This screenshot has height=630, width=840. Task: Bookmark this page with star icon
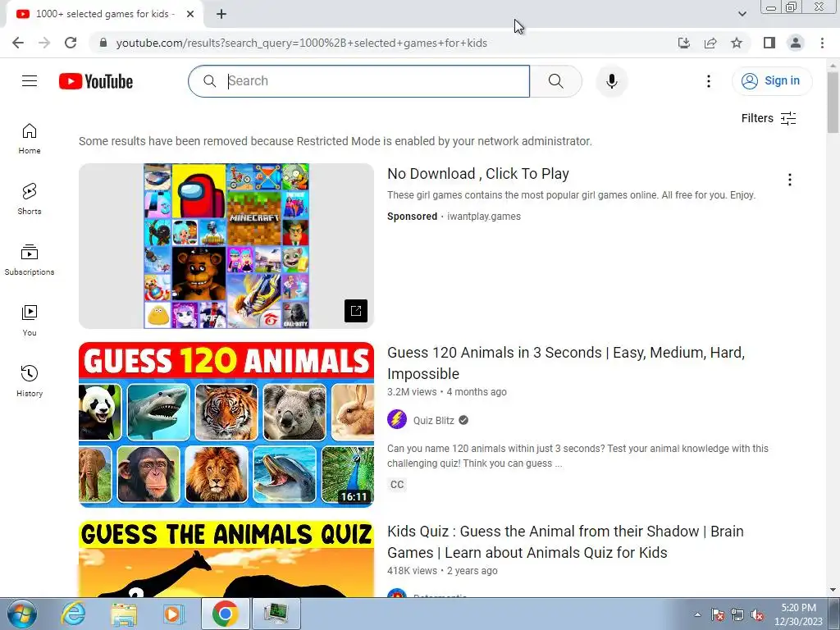click(x=737, y=43)
